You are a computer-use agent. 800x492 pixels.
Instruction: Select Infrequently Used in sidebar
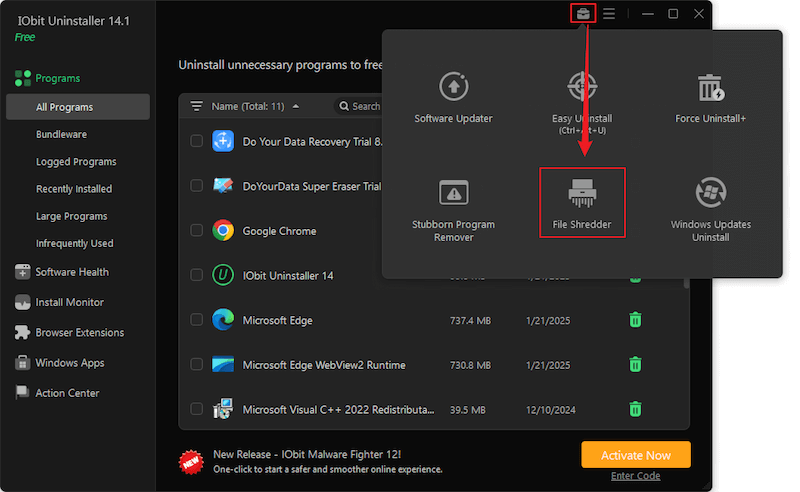coord(74,243)
